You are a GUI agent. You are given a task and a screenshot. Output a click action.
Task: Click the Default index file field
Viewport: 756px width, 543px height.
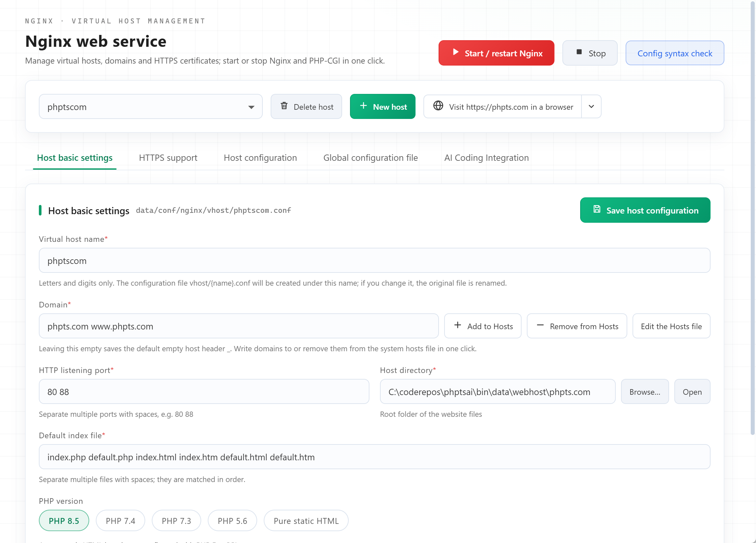pos(375,457)
